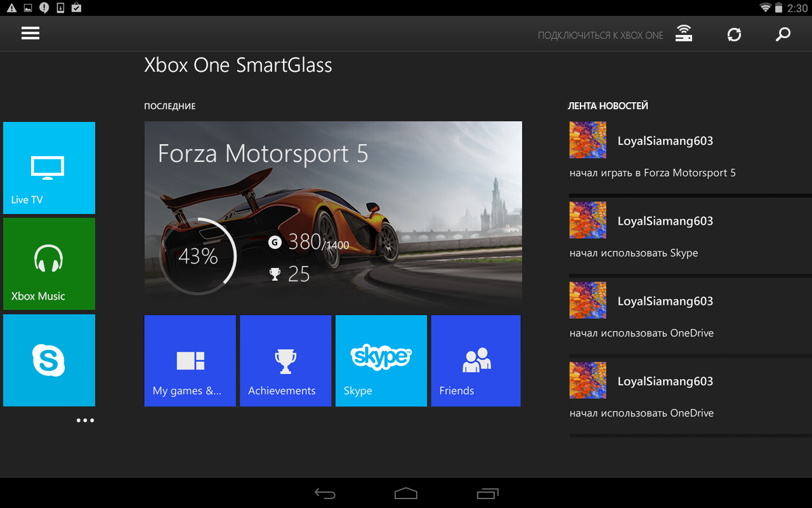This screenshot has width=812, height=508.
Task: Open the Achievements trophy tile
Action: point(285,361)
